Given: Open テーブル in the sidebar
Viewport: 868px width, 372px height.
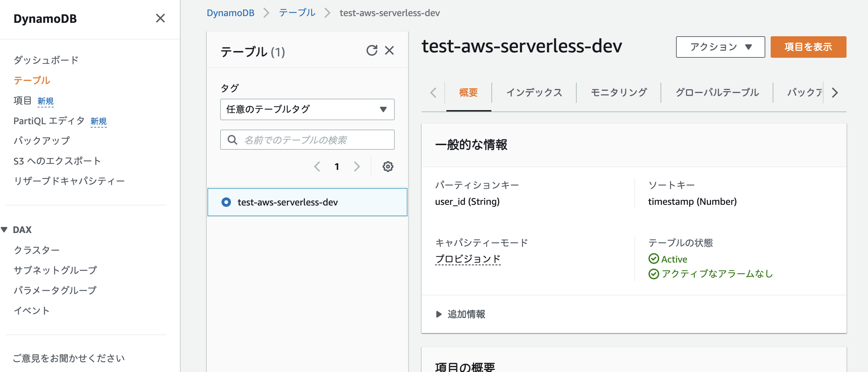Looking at the screenshot, I should click(32, 80).
